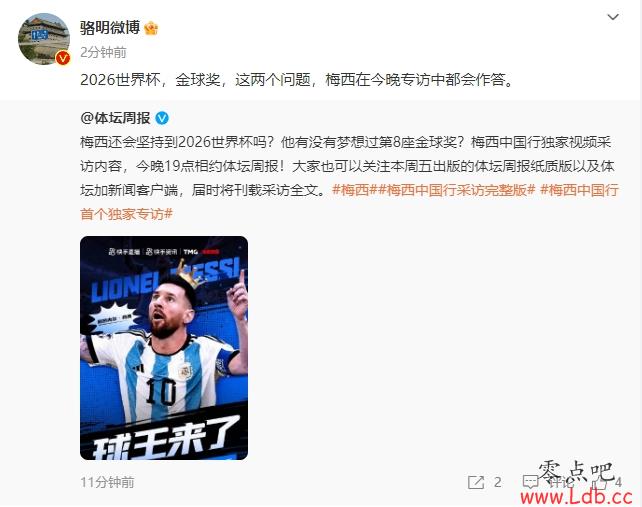Open the @体坛周报 account link

coord(115,118)
